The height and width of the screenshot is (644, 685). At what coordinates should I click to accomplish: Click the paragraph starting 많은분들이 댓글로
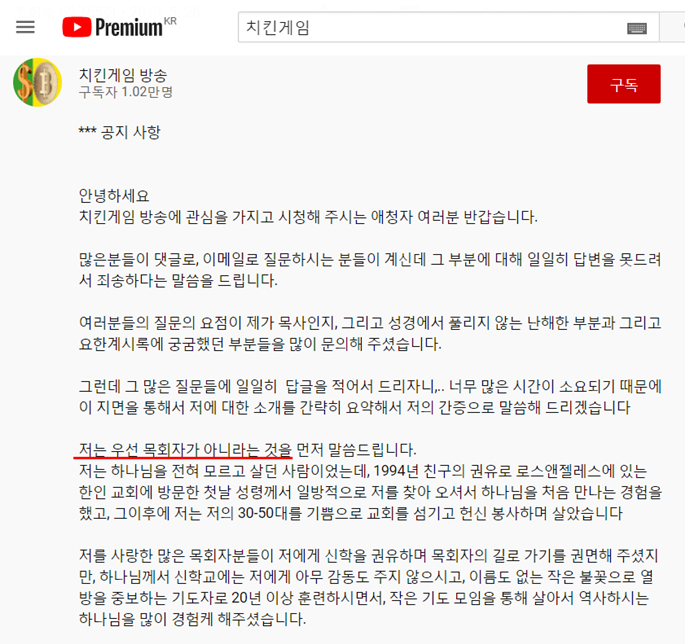coord(370,270)
